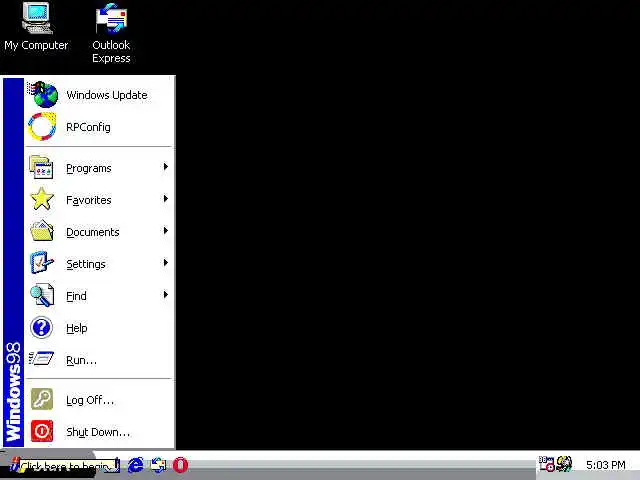Screen dimensions: 640x480
Task: Choose Log Off... from the Start menu
Action: 99,400
